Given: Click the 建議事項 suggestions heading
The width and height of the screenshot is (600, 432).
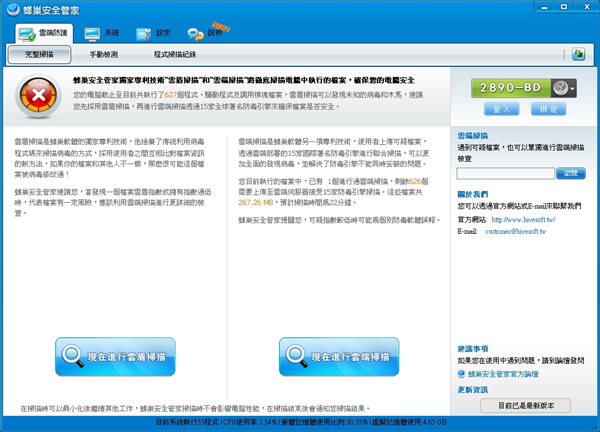Looking at the screenshot, I should click(x=473, y=349).
